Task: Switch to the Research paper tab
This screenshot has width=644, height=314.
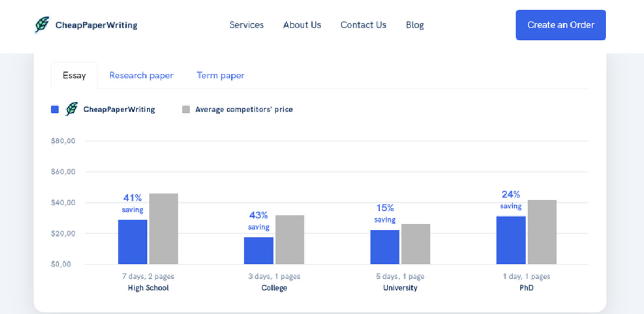Action: [141, 76]
